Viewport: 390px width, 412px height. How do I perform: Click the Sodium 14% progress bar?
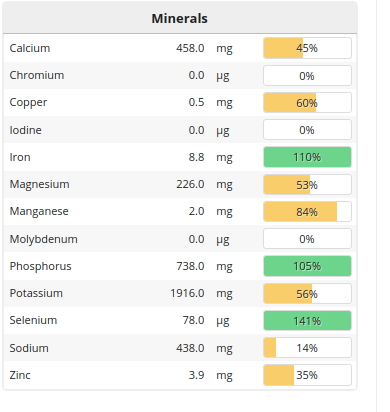tap(307, 348)
